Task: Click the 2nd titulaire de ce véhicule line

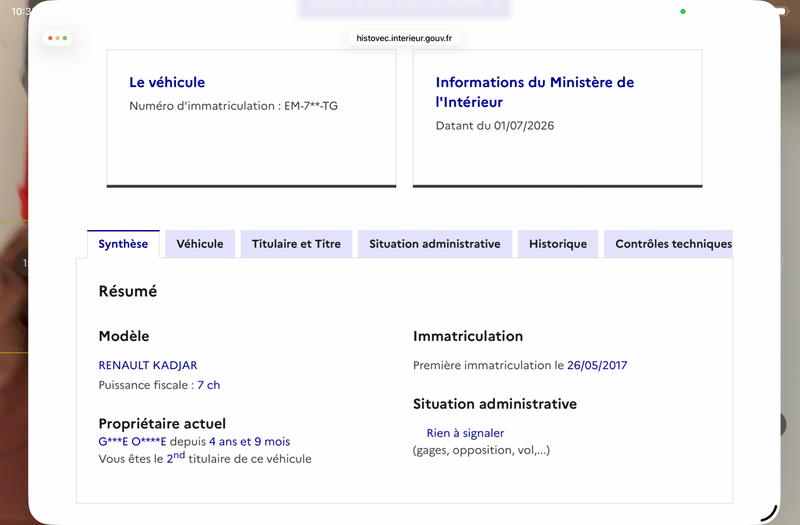Action: click(205, 458)
